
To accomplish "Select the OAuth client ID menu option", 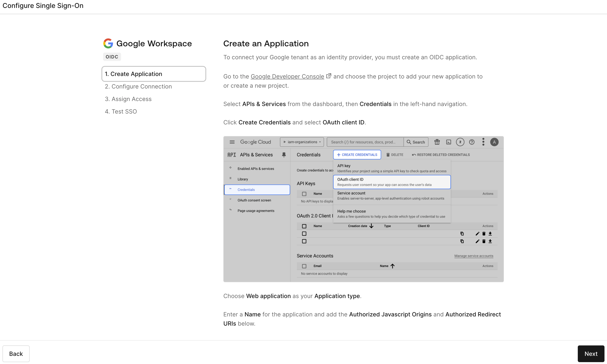I will click(392, 182).
